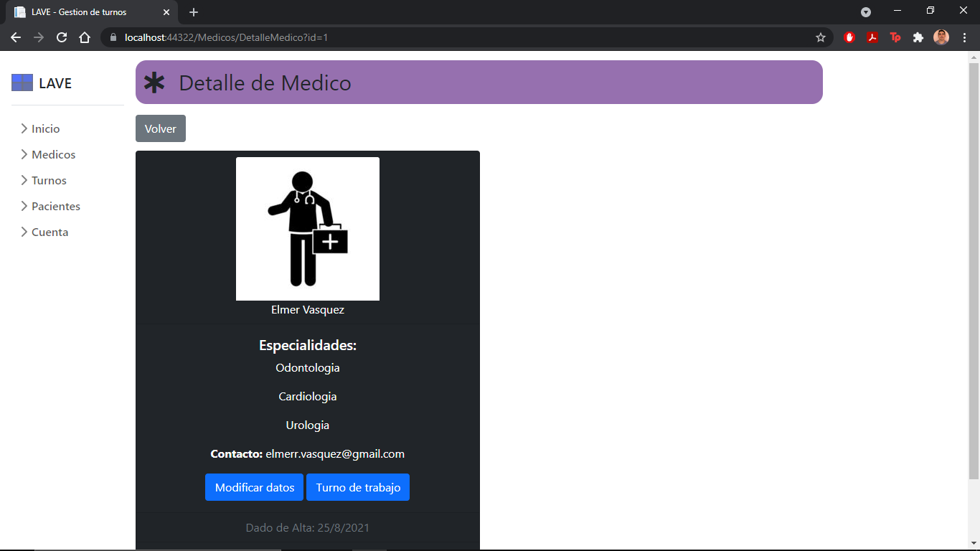Click the back arrow in browser
This screenshot has width=980, height=551.
[x=16, y=37]
